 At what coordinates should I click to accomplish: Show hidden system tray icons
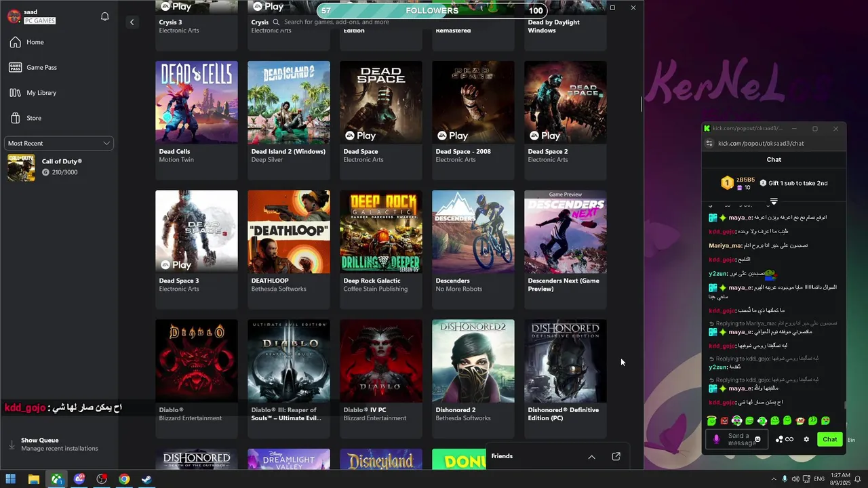[x=774, y=479]
